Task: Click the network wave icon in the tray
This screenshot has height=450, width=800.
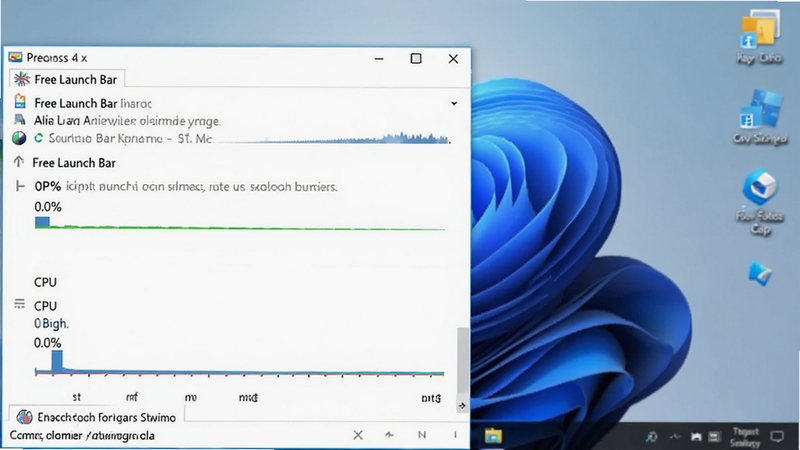Action: point(675,437)
